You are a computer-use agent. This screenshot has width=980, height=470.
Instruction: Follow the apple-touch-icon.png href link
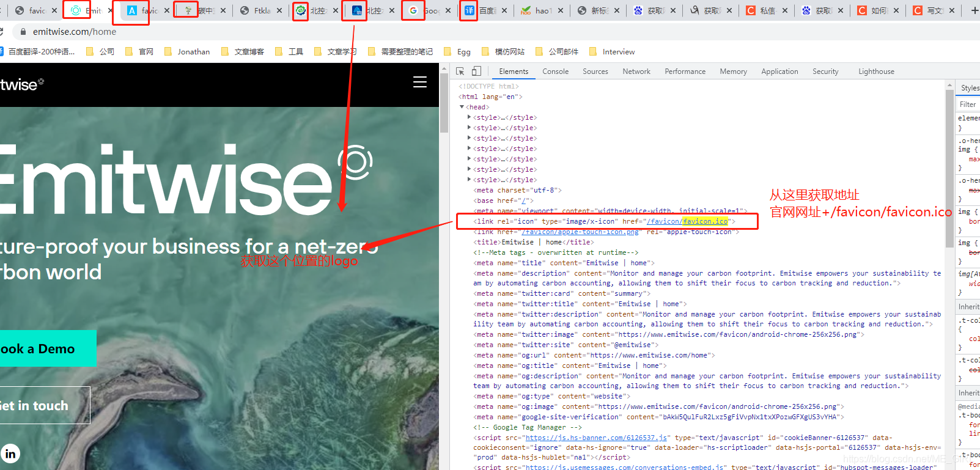pos(580,232)
